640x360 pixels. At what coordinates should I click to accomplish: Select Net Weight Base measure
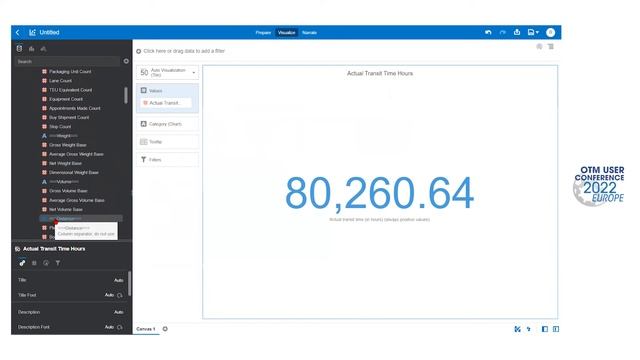[x=65, y=163]
